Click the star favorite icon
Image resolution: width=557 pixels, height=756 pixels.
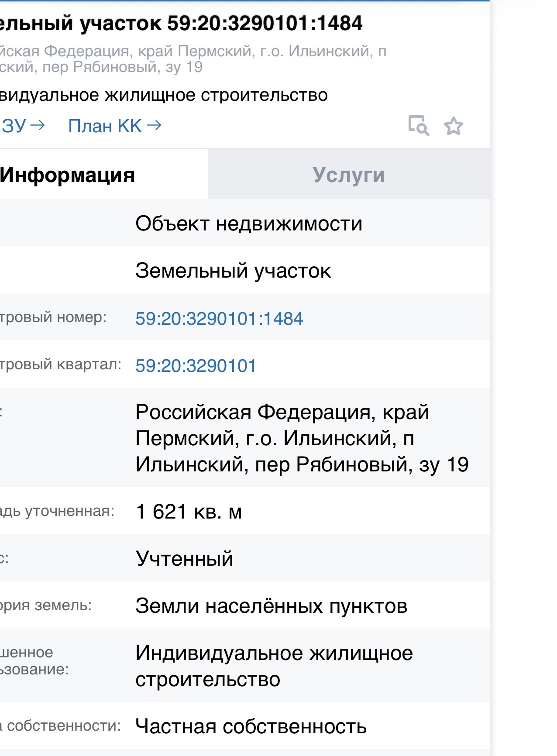(x=453, y=126)
